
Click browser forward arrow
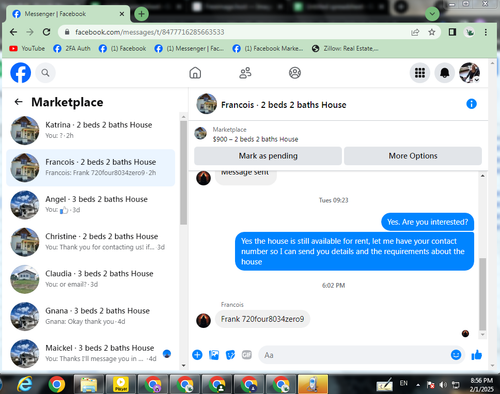30,32
